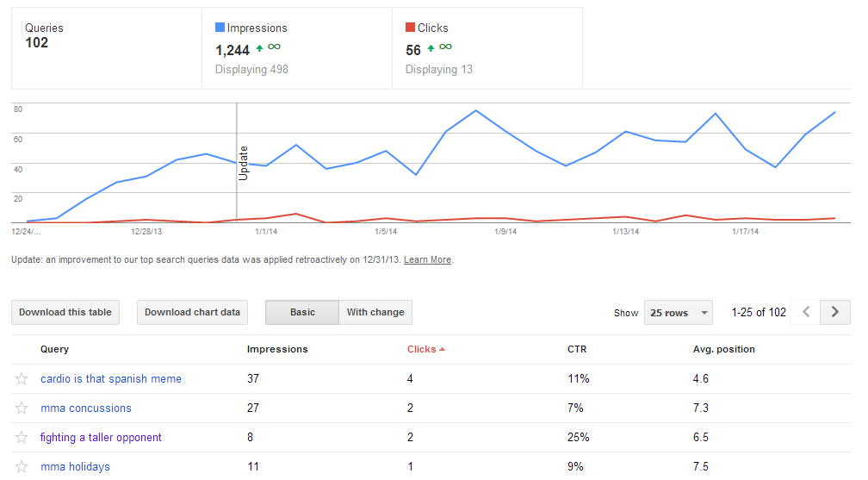The width and height of the screenshot is (868, 480).
Task: Go to next page of results
Action: click(834, 312)
